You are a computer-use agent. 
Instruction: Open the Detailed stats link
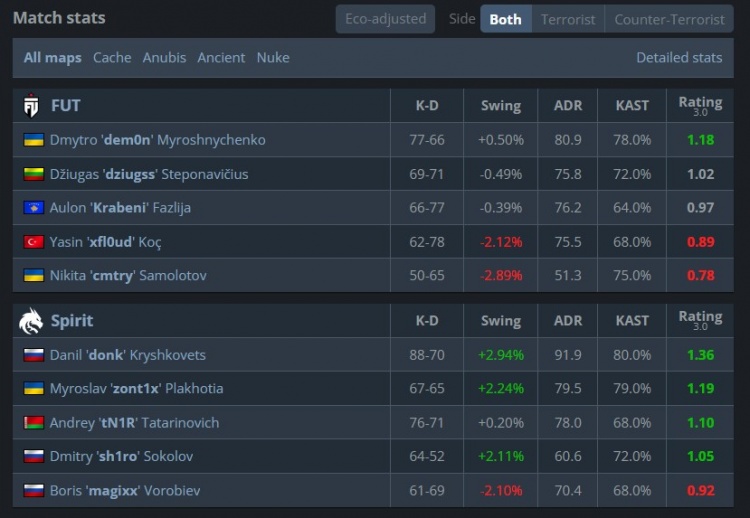point(679,57)
